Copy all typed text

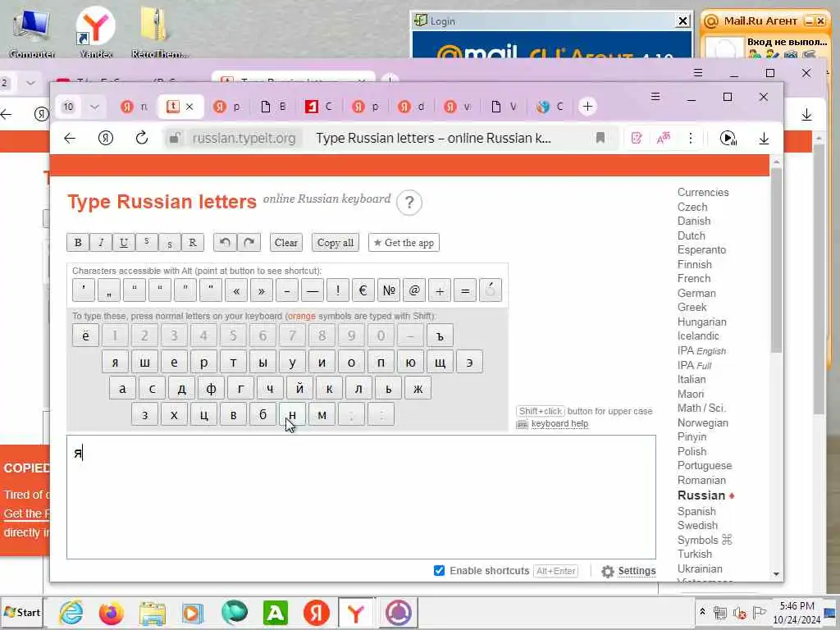coord(336,243)
